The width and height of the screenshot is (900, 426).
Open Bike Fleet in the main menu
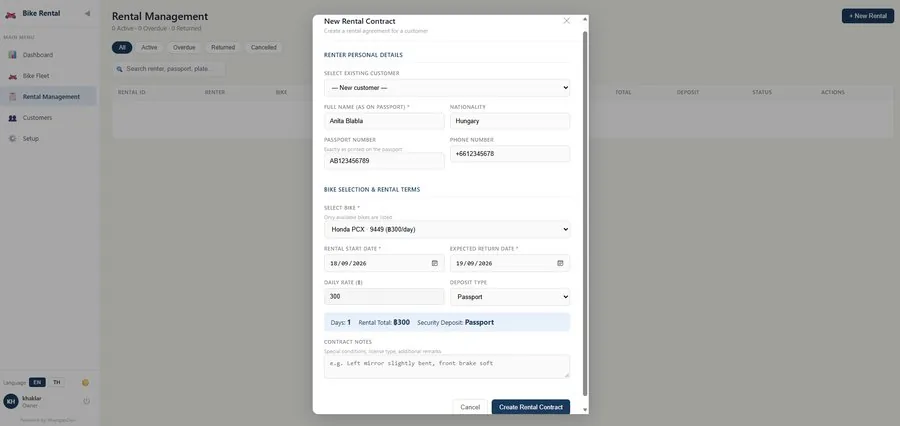(48, 76)
